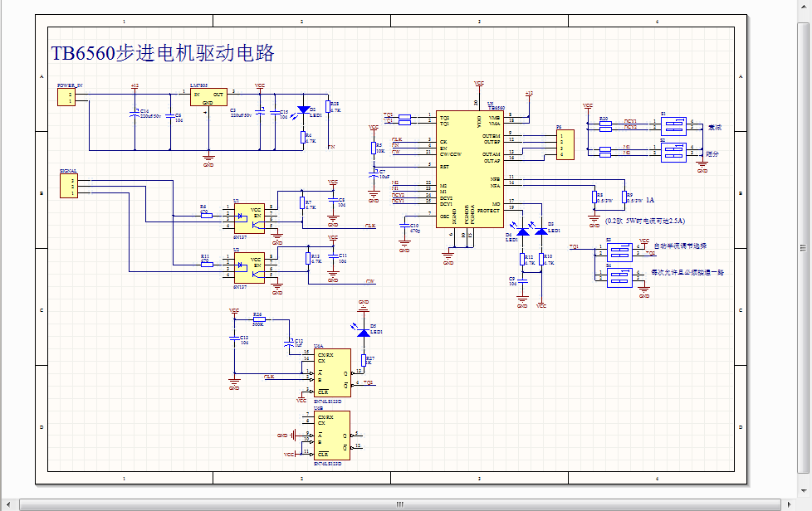
Task: Click the 自动半流调节选择 annotation
Action: (680, 246)
